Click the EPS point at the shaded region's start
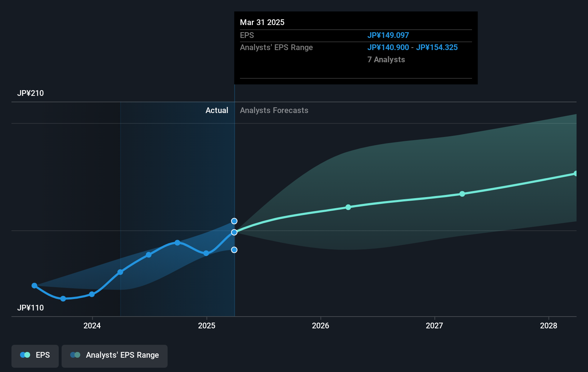 coord(120,272)
